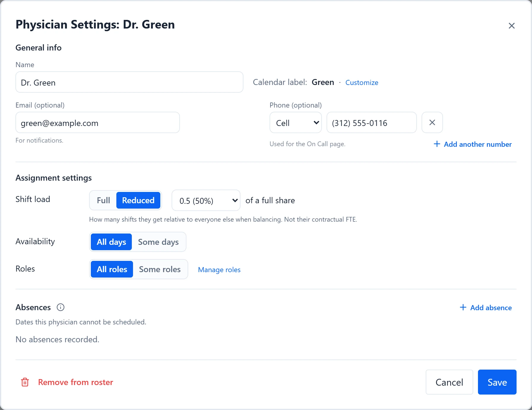Click the 'Email (optional)' label
This screenshot has height=410, width=532.
click(x=40, y=105)
